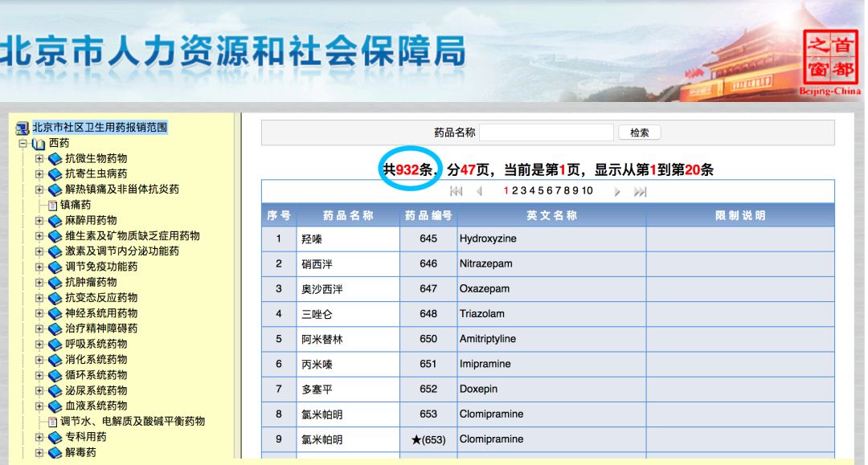Screen dimensions: 868x465
Task: Click the book icon beside 治疗精神障碍药
Action: (55, 329)
